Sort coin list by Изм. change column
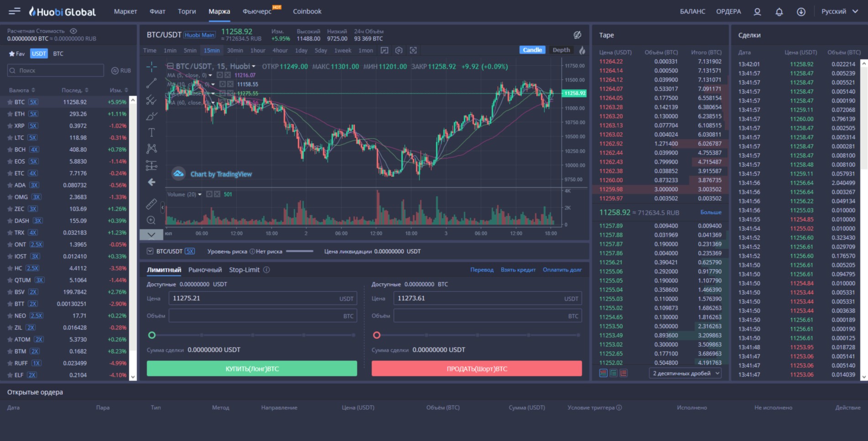Image resolution: width=868 pixels, height=441 pixels. 119,90
